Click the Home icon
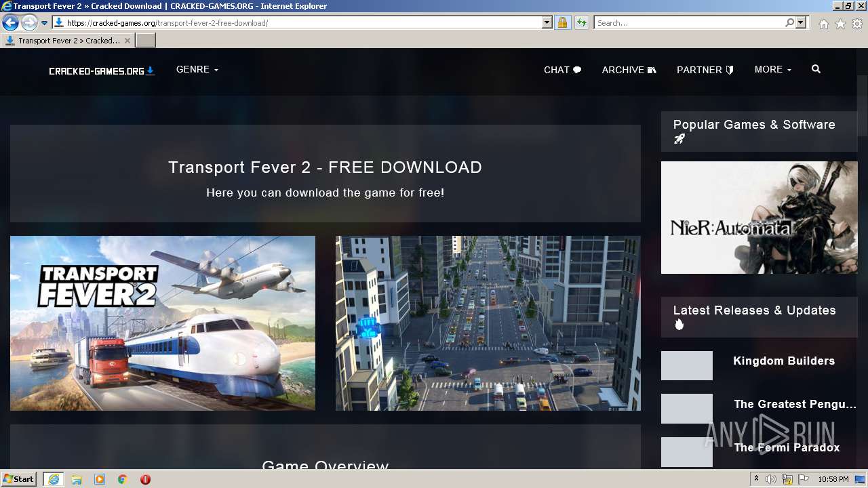Viewport: 868px width, 488px height. (x=823, y=24)
